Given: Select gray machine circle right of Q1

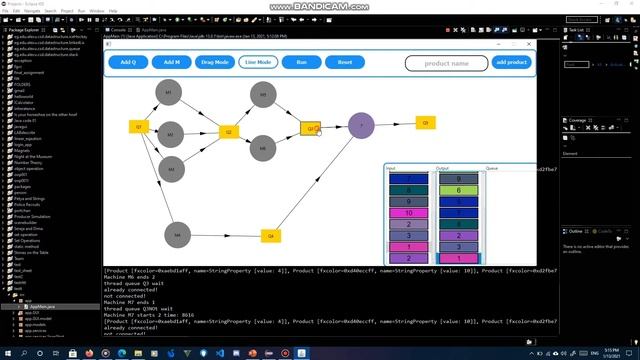Looking at the screenshot, I should 171,134.
